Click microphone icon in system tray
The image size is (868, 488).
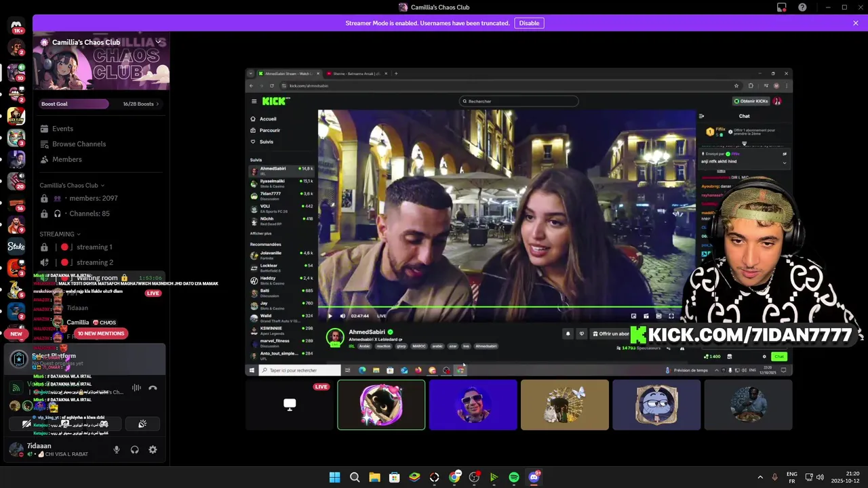tap(775, 477)
